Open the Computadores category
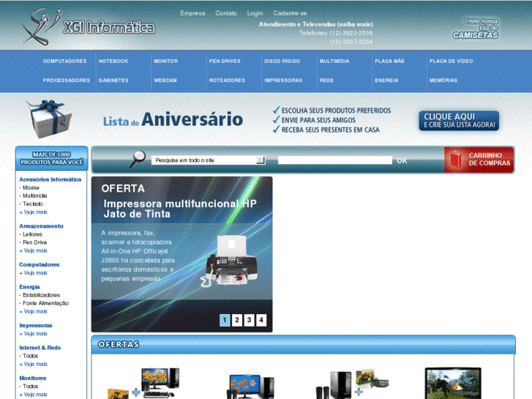This screenshot has width=532, height=399. tap(64, 61)
